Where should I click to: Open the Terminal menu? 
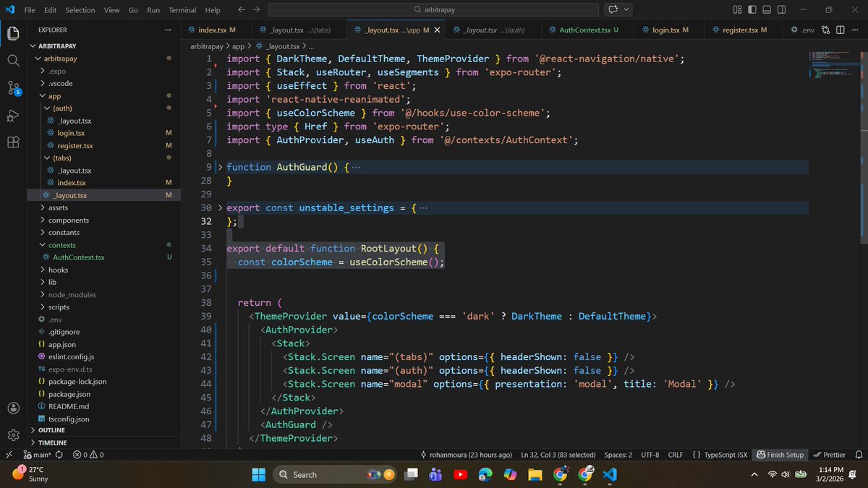[182, 10]
